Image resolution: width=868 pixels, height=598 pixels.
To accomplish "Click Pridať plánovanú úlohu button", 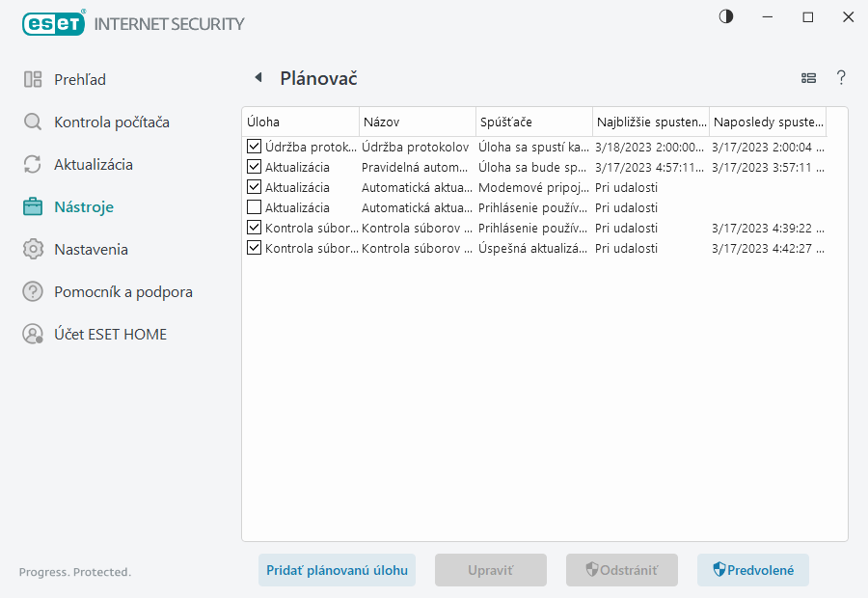I will (337, 570).
